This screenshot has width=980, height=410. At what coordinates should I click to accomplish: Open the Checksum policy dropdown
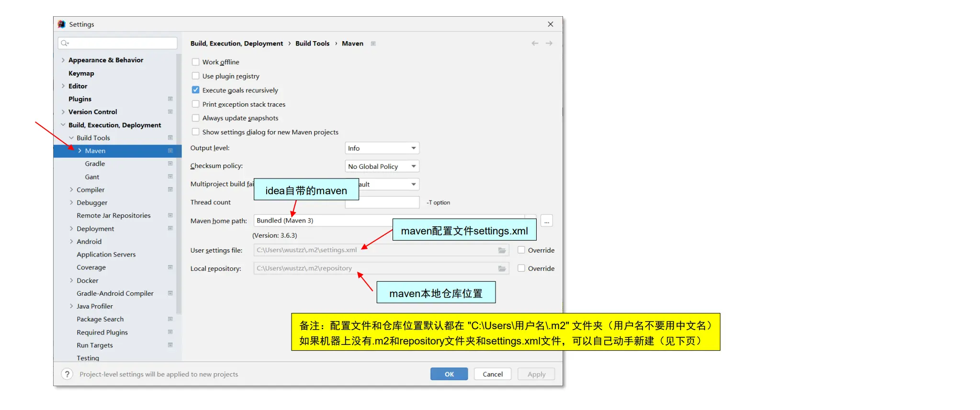pos(382,166)
